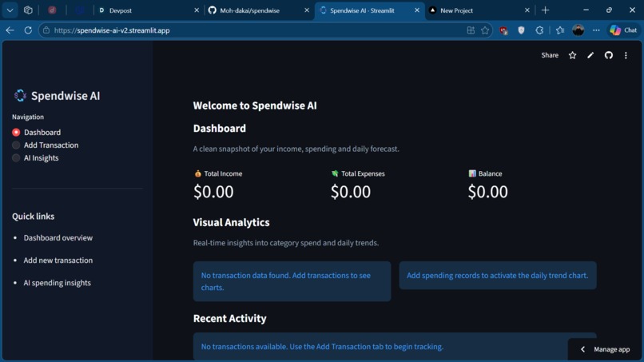Viewport: 644px width, 362px height.
Task: Click AI spending insights quick link
Action: pos(57,283)
